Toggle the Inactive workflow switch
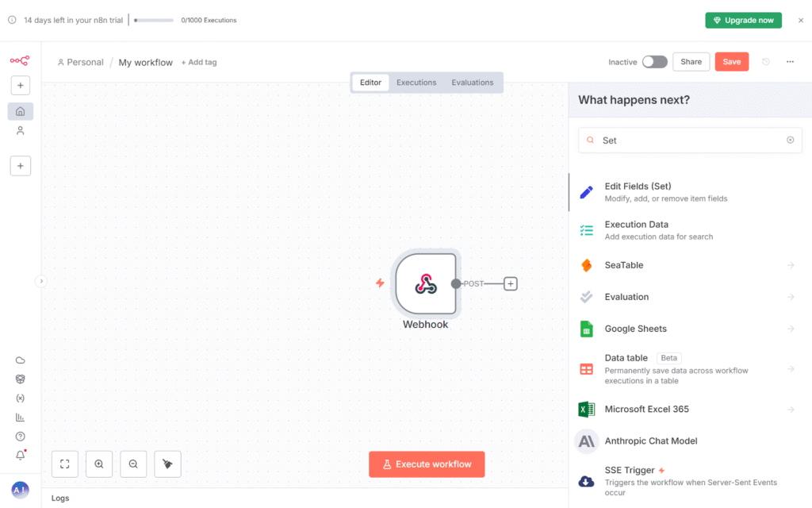 coord(654,62)
